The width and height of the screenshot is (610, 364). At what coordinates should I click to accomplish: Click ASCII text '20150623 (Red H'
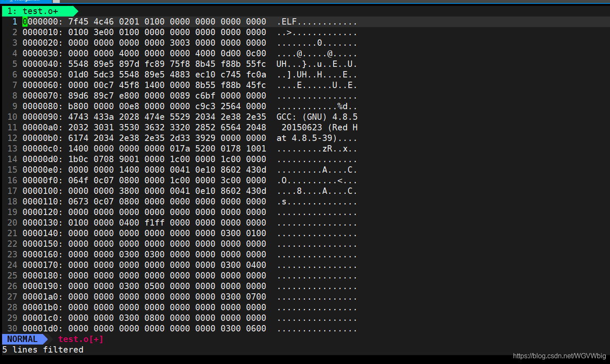tap(320, 127)
